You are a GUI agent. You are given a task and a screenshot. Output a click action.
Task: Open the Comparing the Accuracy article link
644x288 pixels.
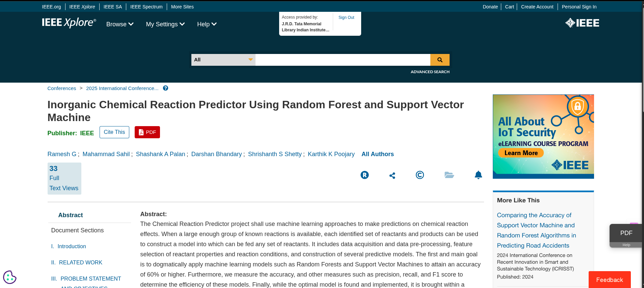(x=536, y=230)
